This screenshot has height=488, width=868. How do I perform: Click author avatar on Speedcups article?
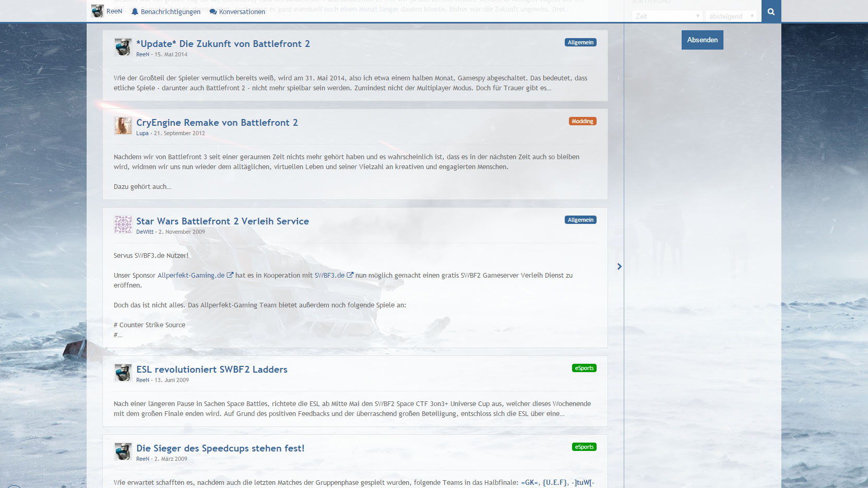pyautogui.click(x=123, y=451)
